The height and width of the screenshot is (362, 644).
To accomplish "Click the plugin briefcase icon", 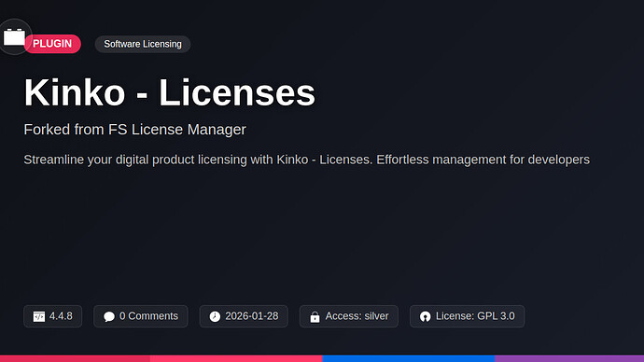I will tap(14, 37).
